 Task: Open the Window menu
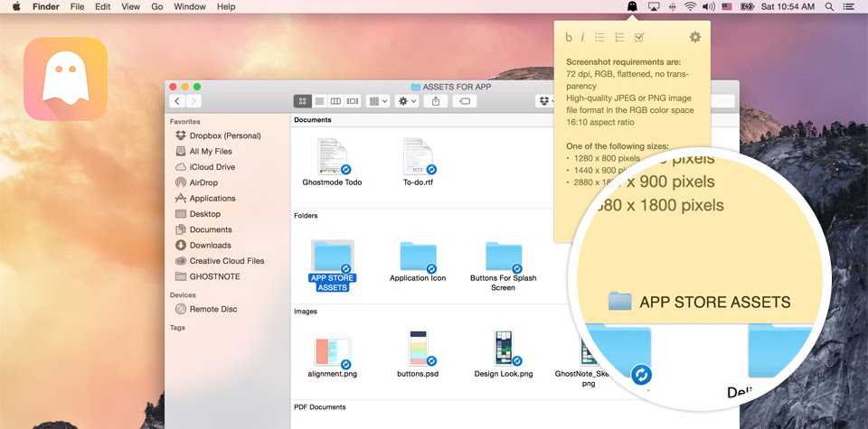click(x=190, y=6)
